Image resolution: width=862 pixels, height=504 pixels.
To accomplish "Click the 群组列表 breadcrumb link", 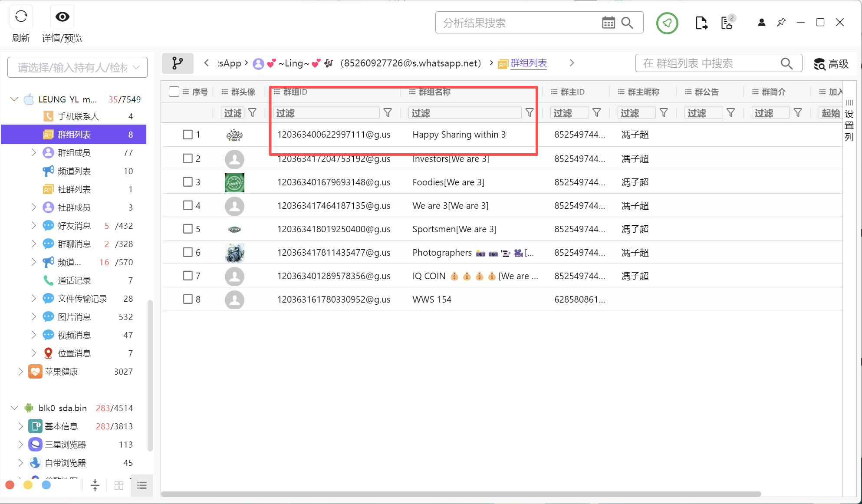I will 528,63.
